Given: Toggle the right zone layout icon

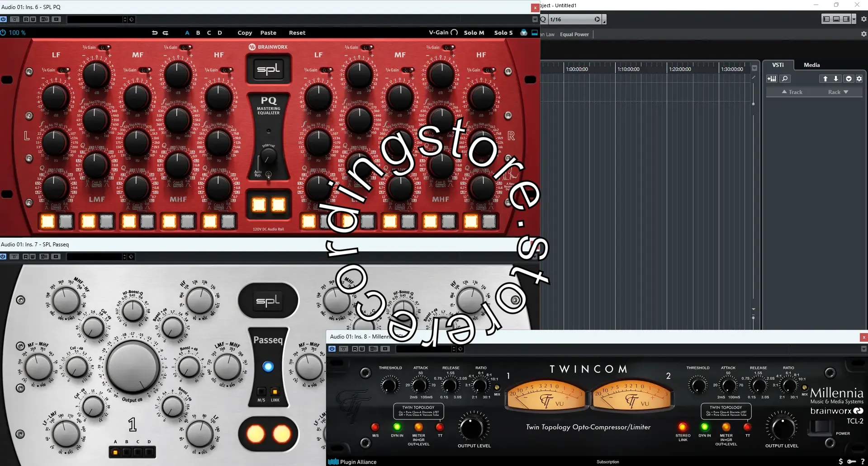Looking at the screenshot, I should [846, 19].
